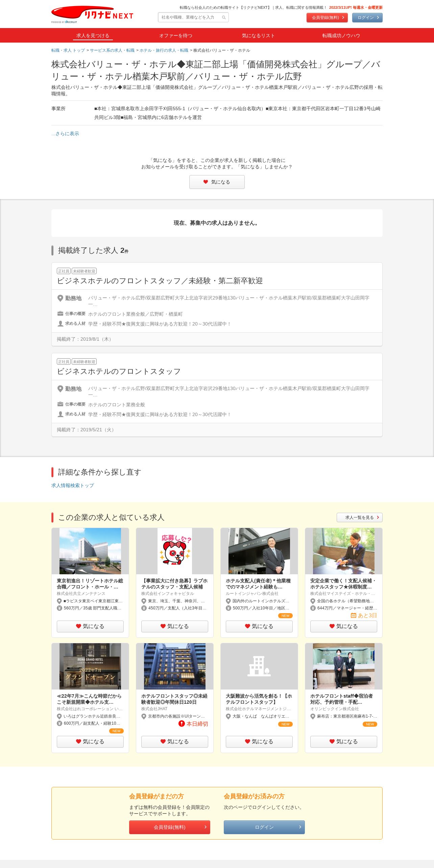
Task: Click the 株式会社JHAT building thumbnail
Action: tap(175, 666)
